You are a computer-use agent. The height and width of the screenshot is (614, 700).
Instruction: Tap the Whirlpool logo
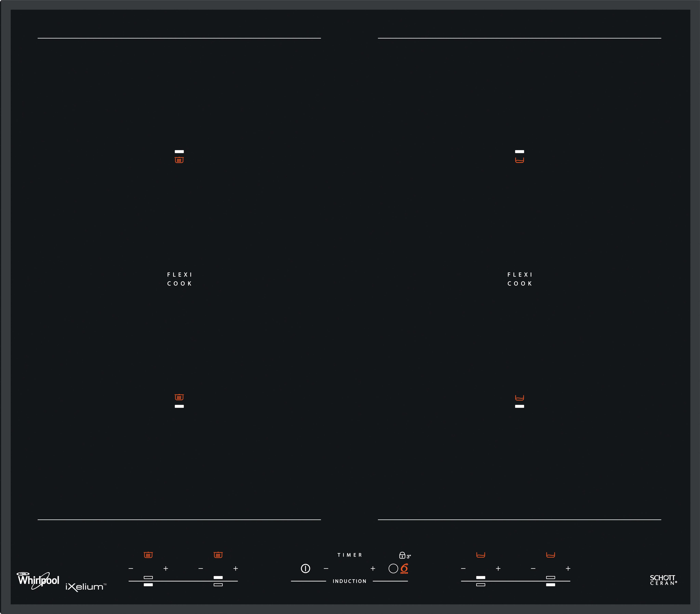pos(38,580)
